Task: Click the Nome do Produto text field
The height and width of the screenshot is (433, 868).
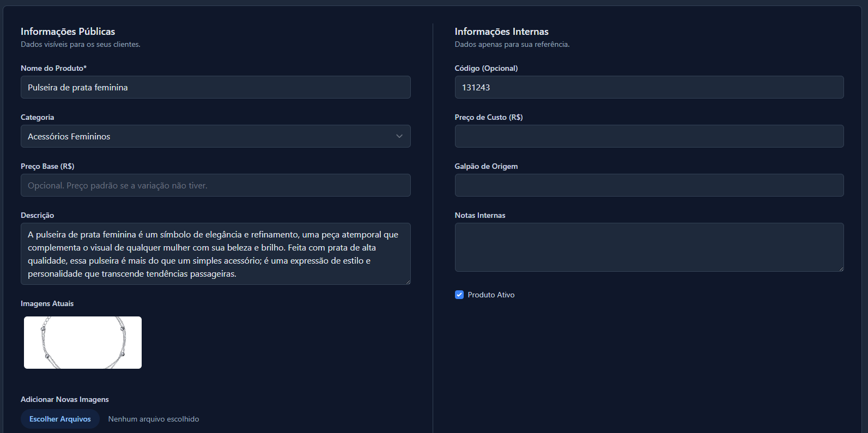Action: (215, 87)
